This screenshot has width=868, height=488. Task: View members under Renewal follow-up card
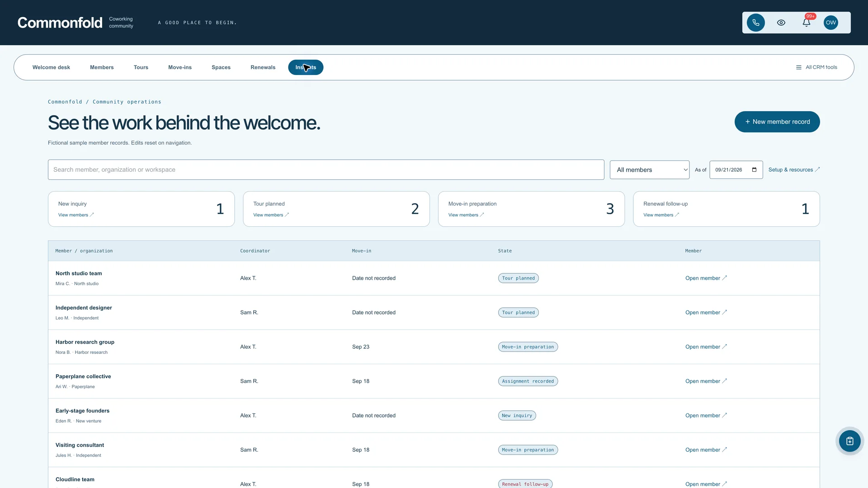pyautogui.click(x=661, y=215)
